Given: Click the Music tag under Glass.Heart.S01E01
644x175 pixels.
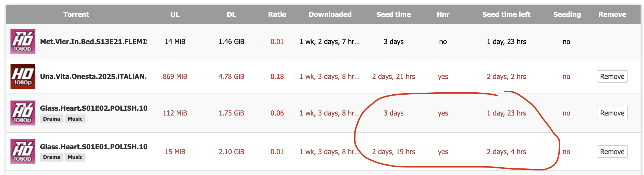Looking at the screenshot, I should click(x=75, y=157).
